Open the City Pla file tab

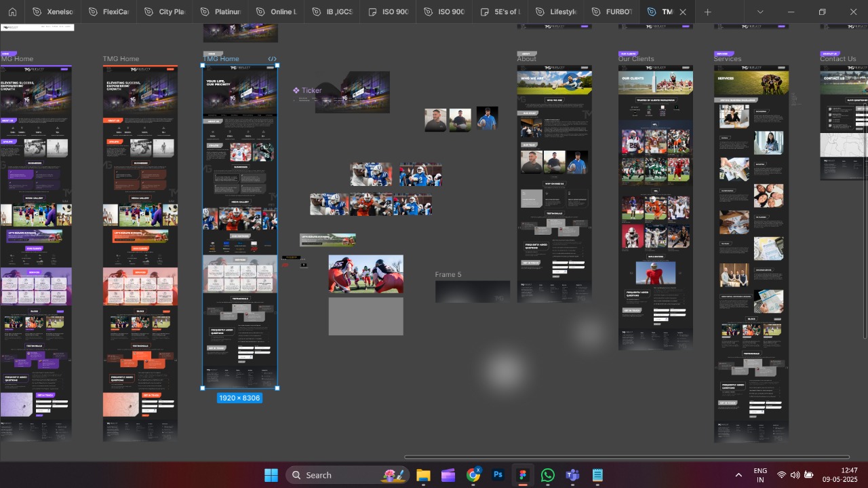coord(163,12)
